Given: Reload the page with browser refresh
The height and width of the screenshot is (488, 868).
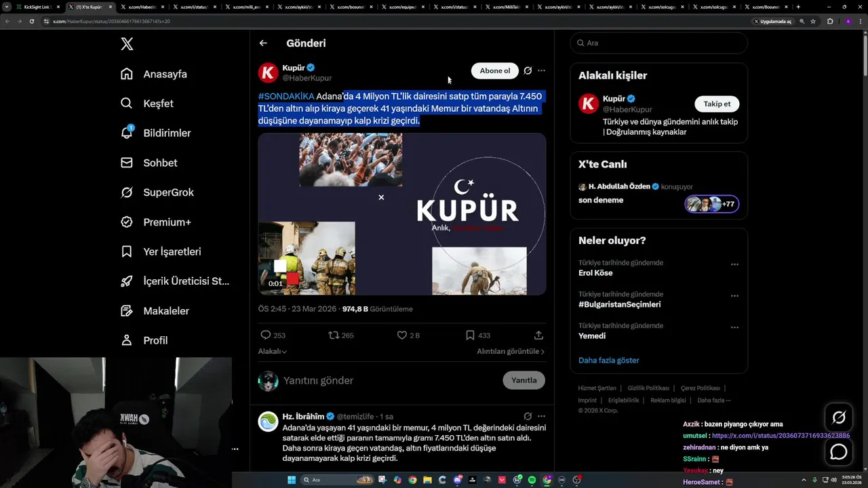Looking at the screenshot, I should point(31,21).
